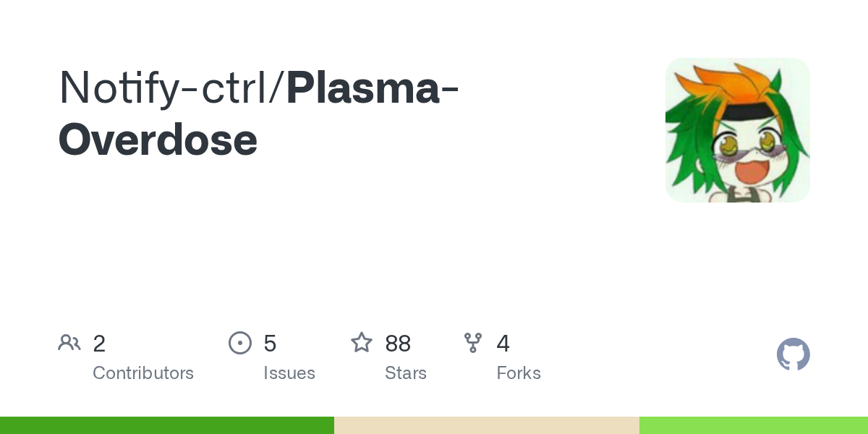Screen dimensions: 868x434
Task: Click the Forks branch icon
Action: [473, 343]
